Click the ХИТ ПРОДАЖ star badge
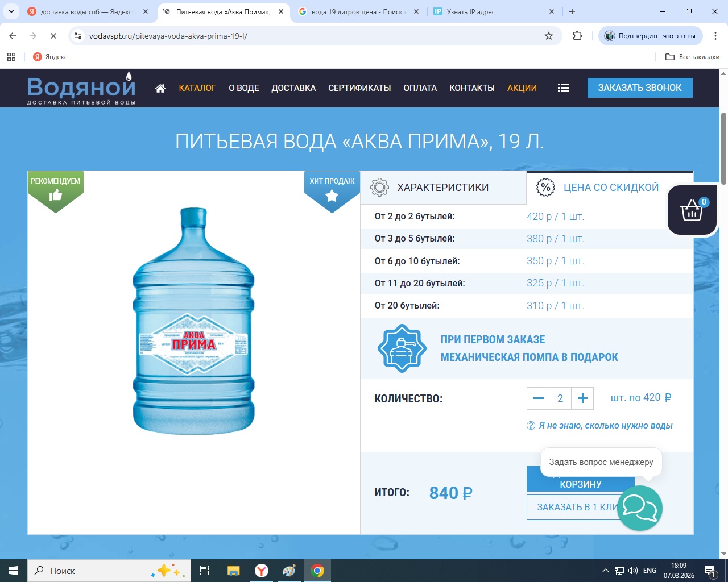 click(x=332, y=192)
